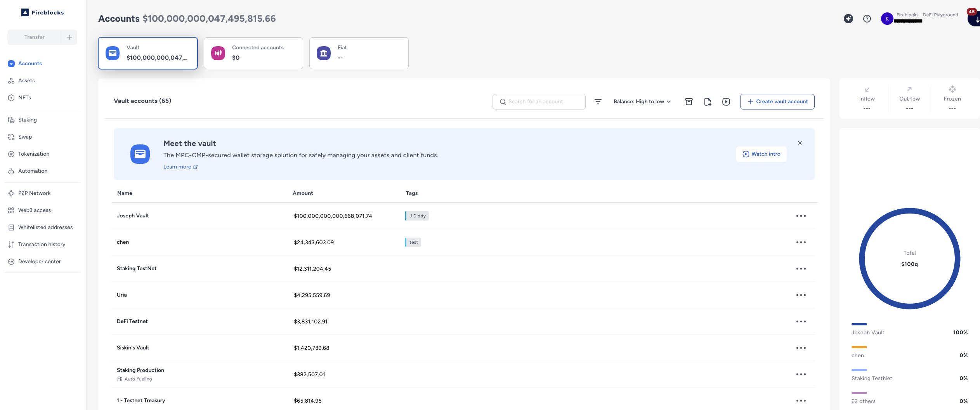The height and width of the screenshot is (410, 980).
Task: Click the chen orange legend swatch
Action: coord(859,347)
